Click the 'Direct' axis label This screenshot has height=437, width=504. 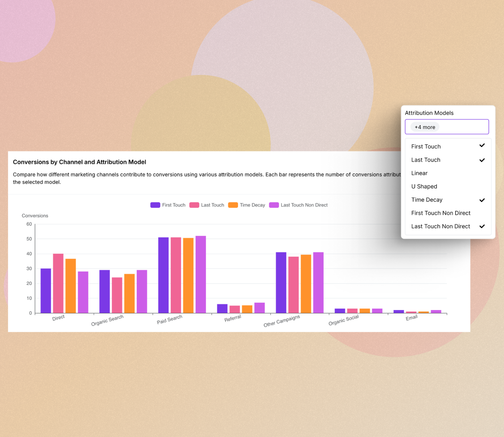[x=58, y=318]
